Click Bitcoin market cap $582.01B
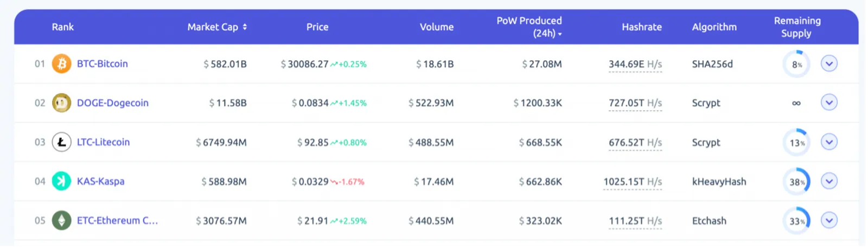Screen dimensions: 868x248 pos(225,64)
